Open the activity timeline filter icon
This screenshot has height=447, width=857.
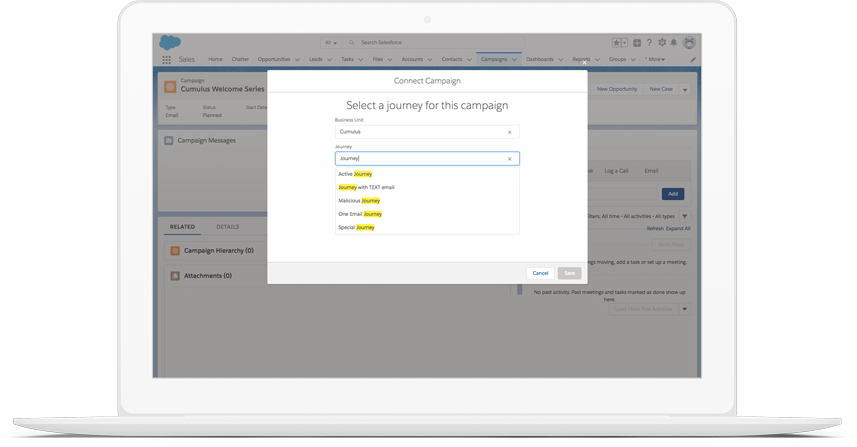684,216
